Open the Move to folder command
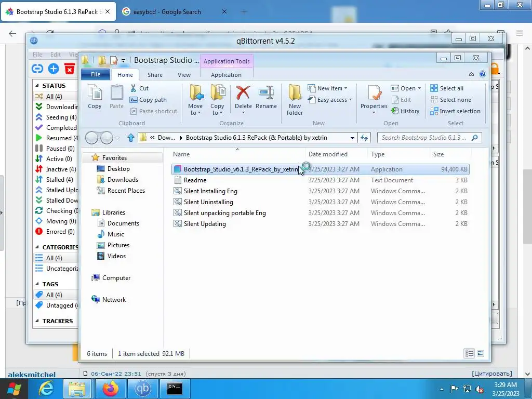This screenshot has height=399, width=532. coord(195,100)
